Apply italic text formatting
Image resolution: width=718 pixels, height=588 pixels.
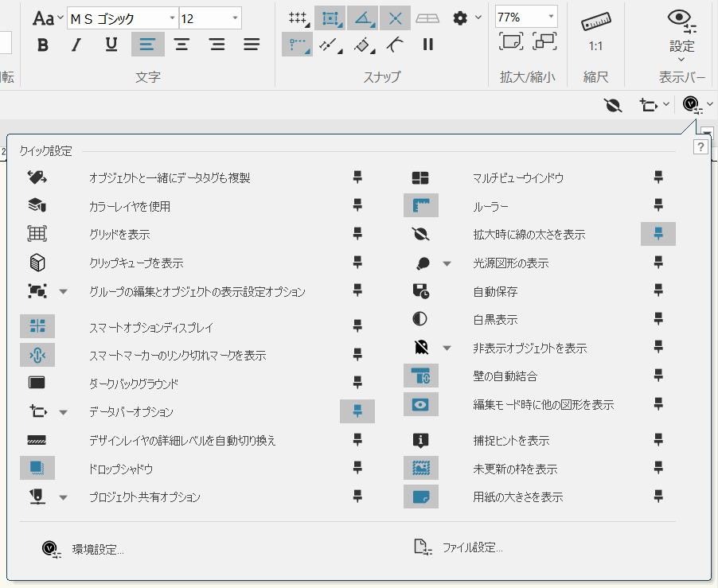point(76,45)
